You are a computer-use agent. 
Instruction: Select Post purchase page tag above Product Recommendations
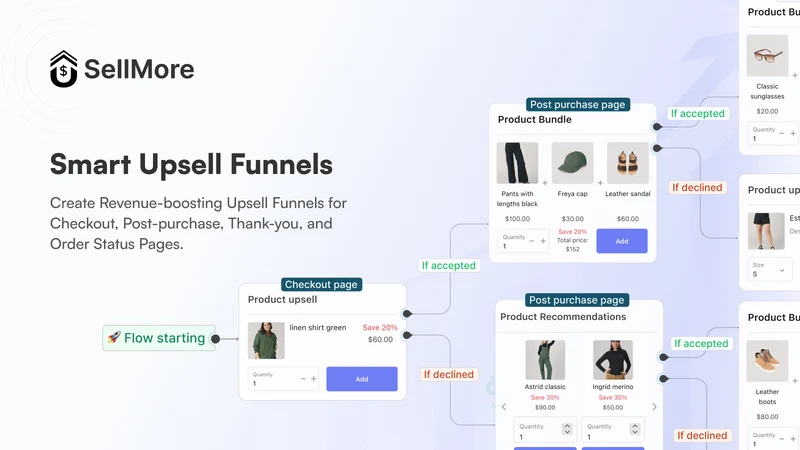577,300
